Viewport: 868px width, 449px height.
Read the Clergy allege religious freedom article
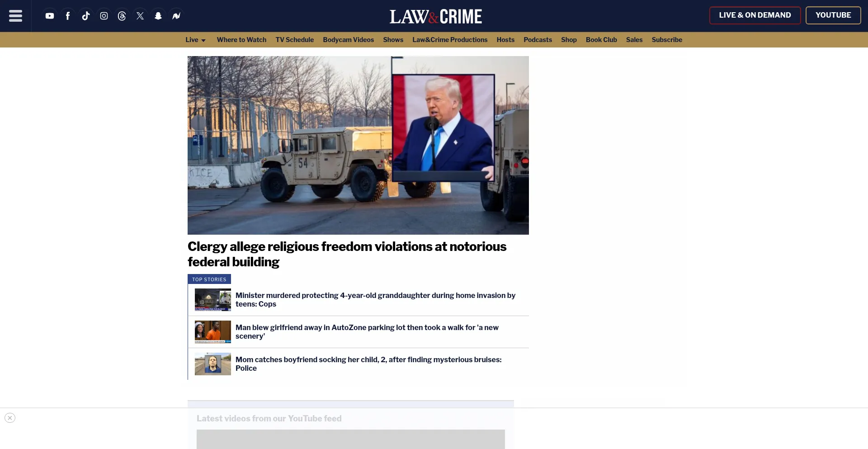point(347,254)
